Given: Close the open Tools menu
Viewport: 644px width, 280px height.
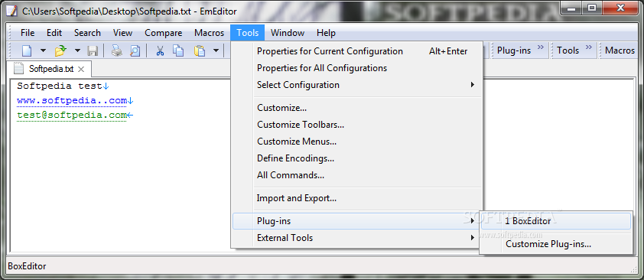Looking at the screenshot, I should tap(248, 33).
